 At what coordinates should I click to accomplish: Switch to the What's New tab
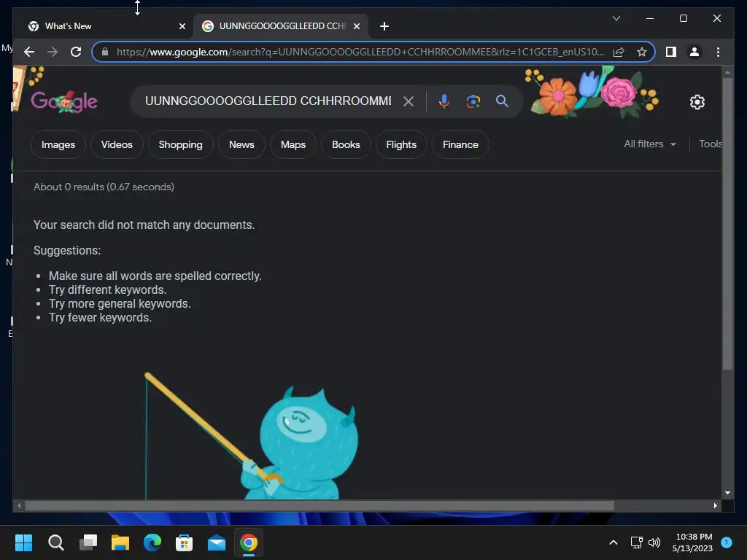[104, 26]
